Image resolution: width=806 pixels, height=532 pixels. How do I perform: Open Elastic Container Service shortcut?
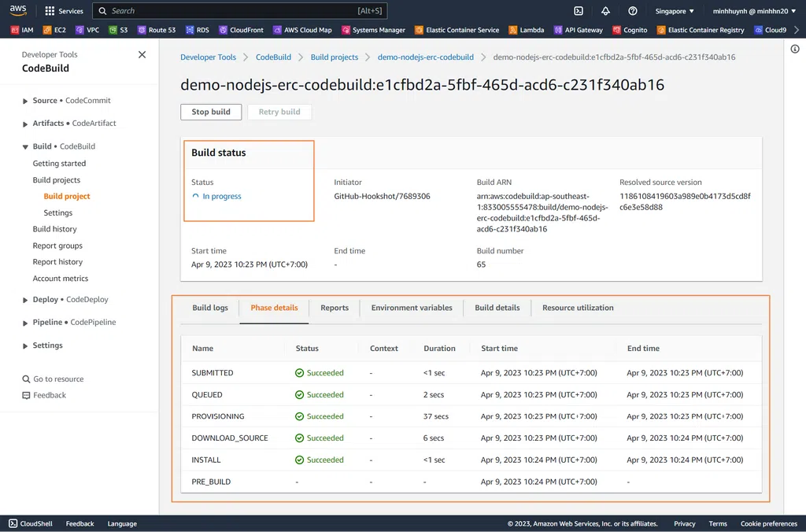pyautogui.click(x=457, y=30)
